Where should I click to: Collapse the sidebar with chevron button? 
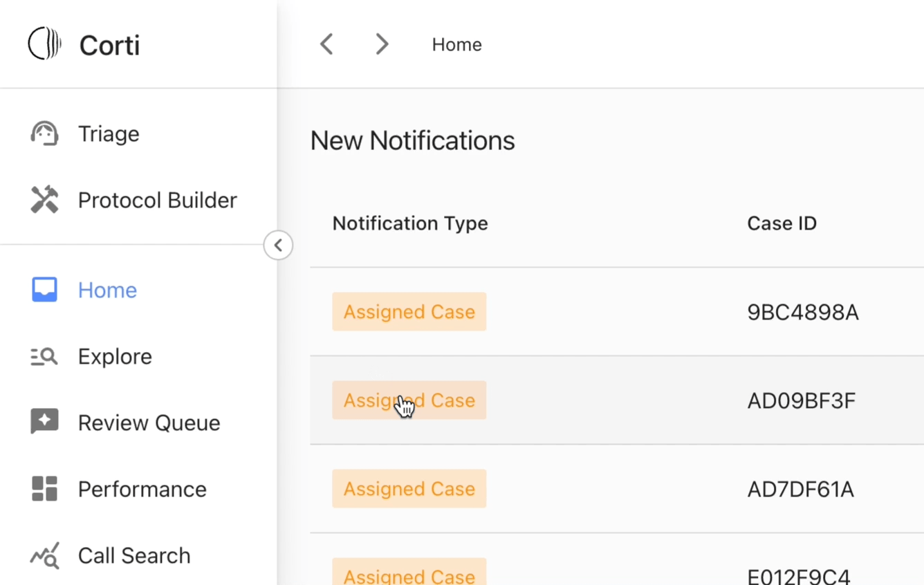[278, 245]
